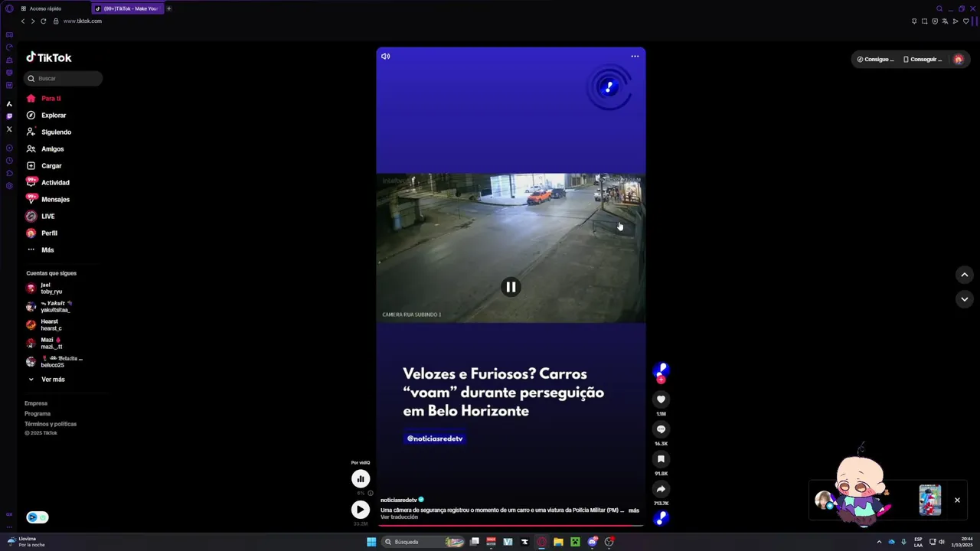Select the TikTok browser tab

click(127, 8)
